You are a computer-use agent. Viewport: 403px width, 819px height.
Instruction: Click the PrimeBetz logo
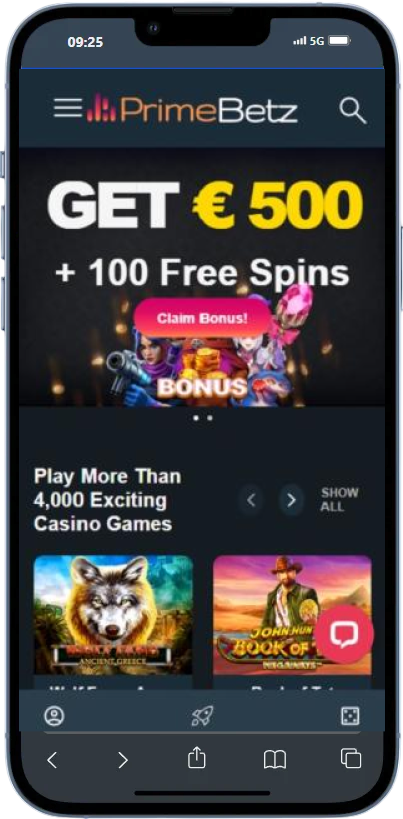pyautogui.click(x=192, y=109)
